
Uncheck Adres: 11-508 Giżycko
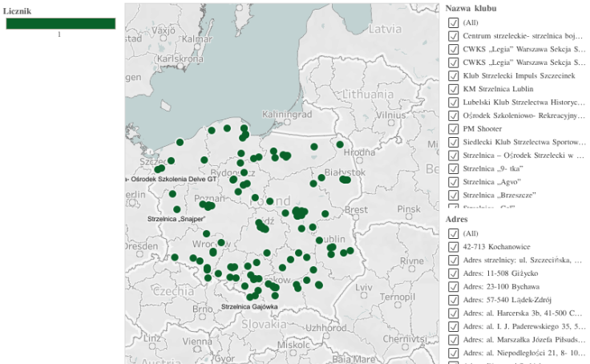coord(454,273)
